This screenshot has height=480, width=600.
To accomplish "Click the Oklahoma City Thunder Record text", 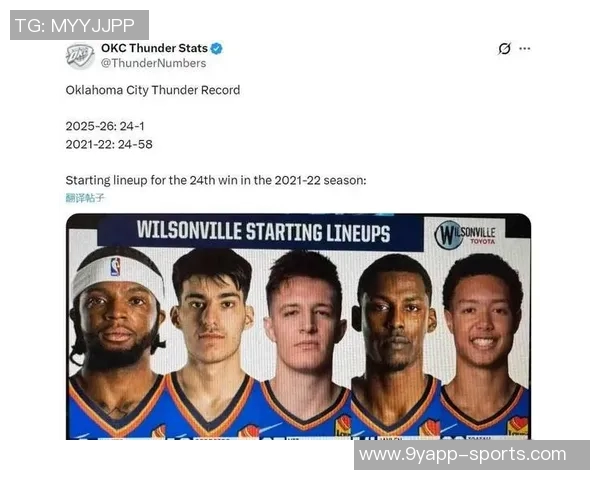I will (x=153, y=90).
